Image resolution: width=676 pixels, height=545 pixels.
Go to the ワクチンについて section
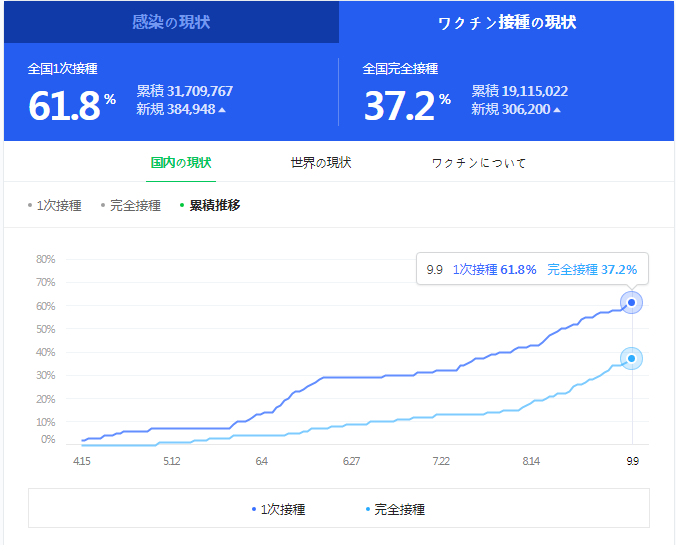pos(478,163)
